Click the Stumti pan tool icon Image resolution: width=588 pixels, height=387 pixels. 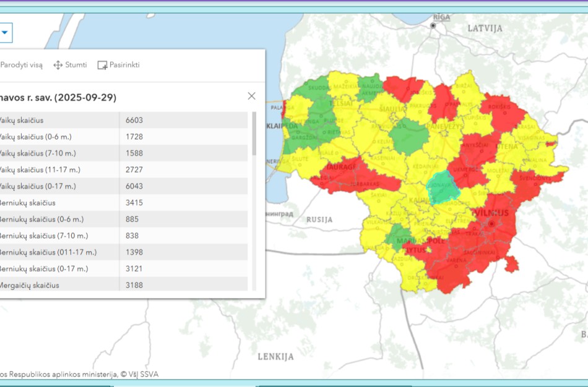58,65
